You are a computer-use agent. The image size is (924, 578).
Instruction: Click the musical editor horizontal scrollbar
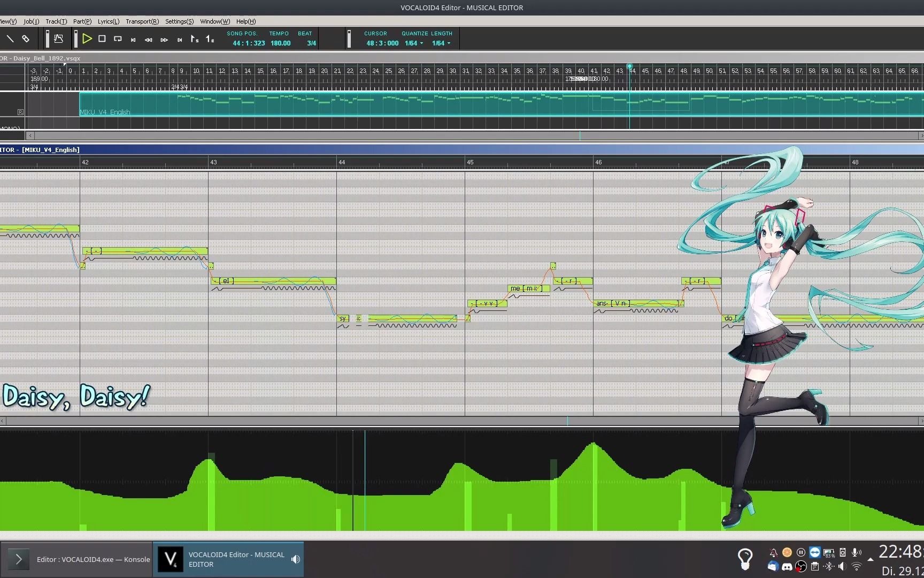[x=462, y=421]
